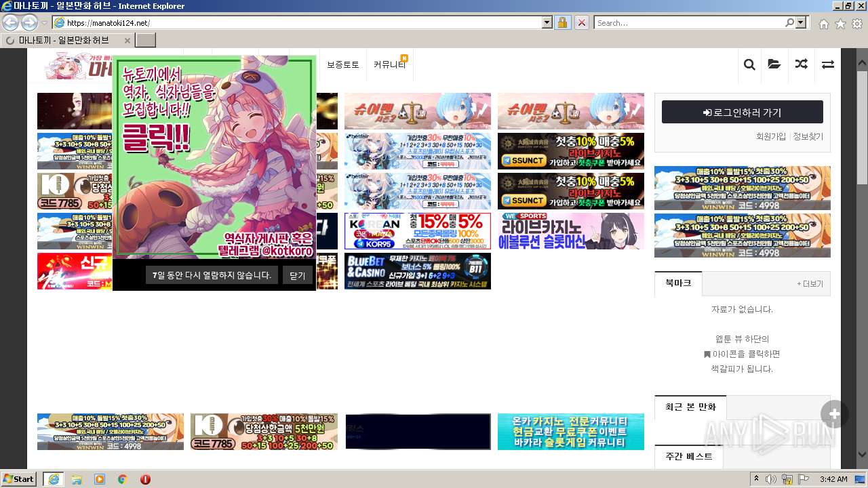868x488 pixels.
Task: Click the floating plus button
Action: (x=834, y=414)
